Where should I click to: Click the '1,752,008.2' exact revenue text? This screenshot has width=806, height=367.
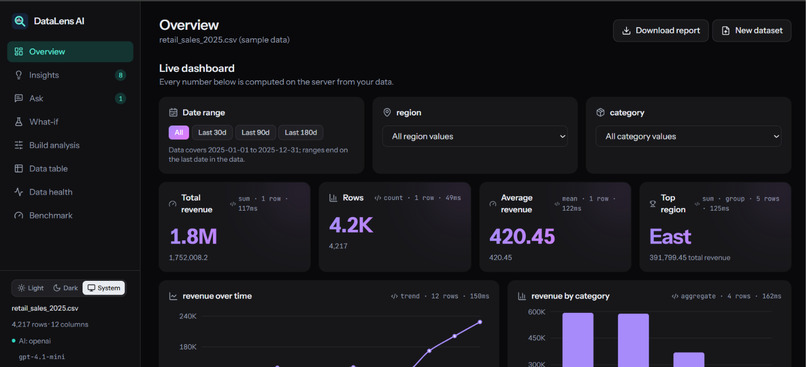(x=189, y=258)
